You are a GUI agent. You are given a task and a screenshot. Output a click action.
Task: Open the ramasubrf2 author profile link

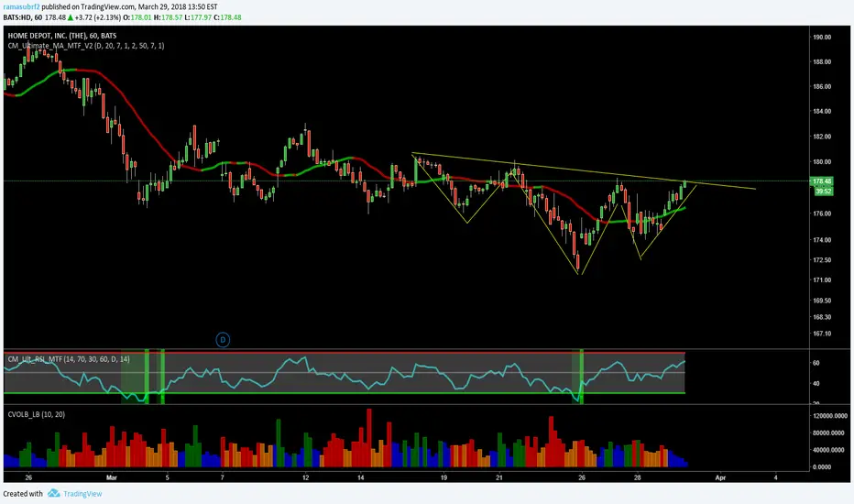(x=21, y=6)
